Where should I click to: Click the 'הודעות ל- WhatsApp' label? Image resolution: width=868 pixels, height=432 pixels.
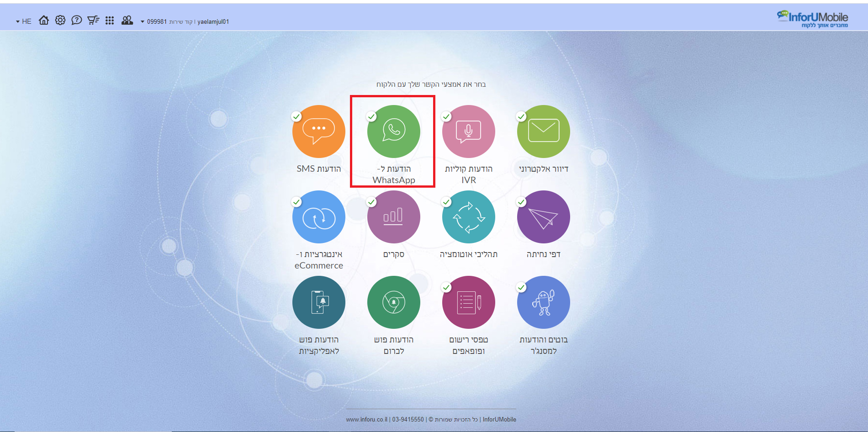(394, 174)
